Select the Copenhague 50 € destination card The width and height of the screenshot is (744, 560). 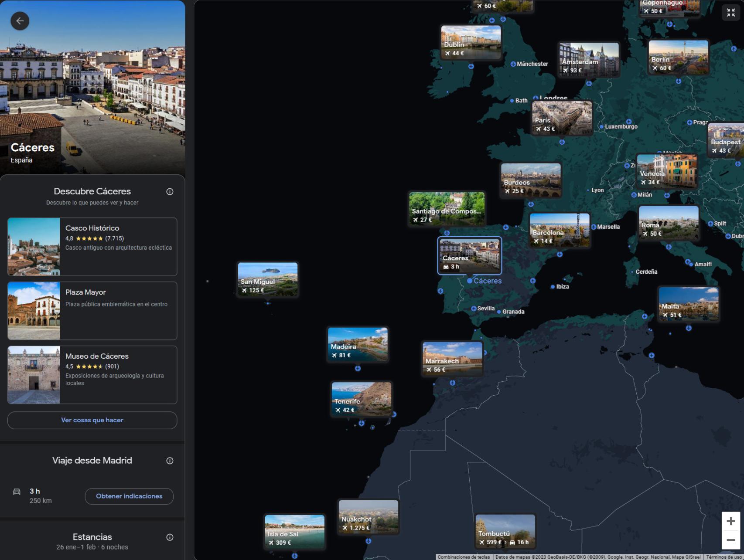(670, 8)
